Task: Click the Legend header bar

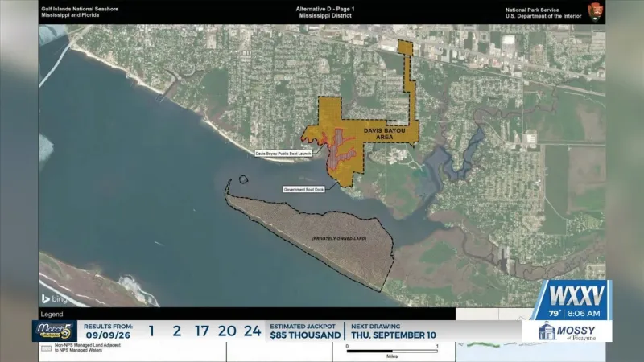Action: [x=247, y=314]
